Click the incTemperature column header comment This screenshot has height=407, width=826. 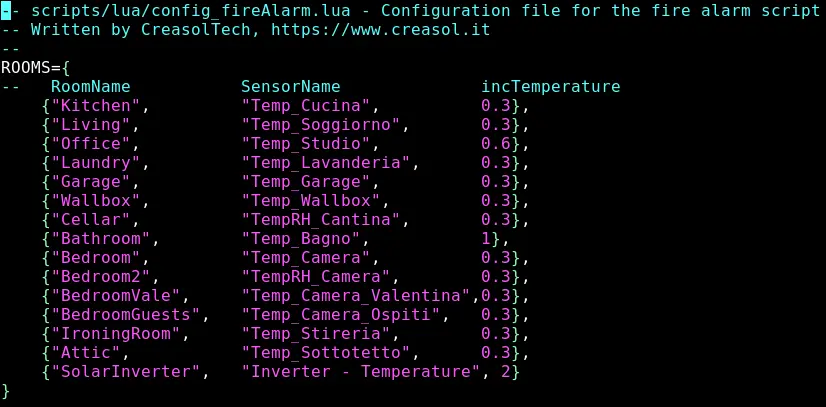(x=550, y=87)
